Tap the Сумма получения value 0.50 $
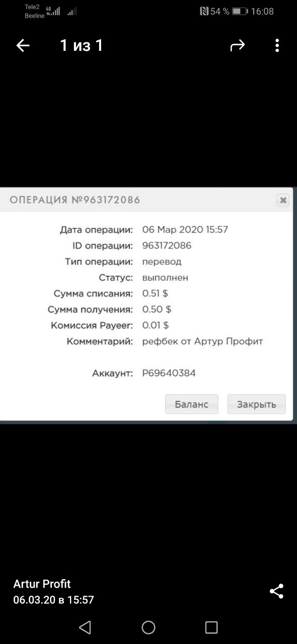Image resolution: width=297 pixels, height=644 pixels. [x=157, y=309]
